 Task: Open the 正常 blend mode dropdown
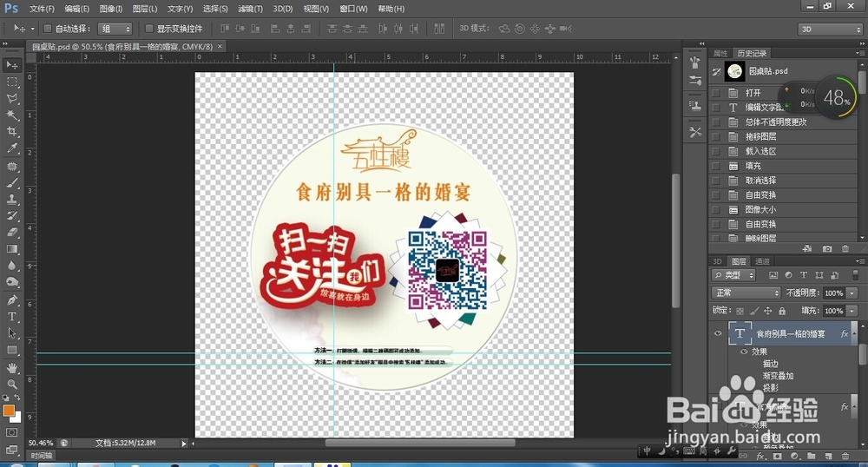(746, 293)
